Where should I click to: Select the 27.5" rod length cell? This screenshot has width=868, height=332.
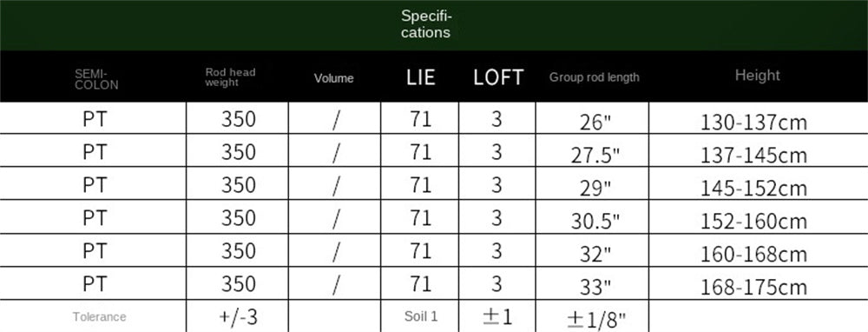point(595,156)
